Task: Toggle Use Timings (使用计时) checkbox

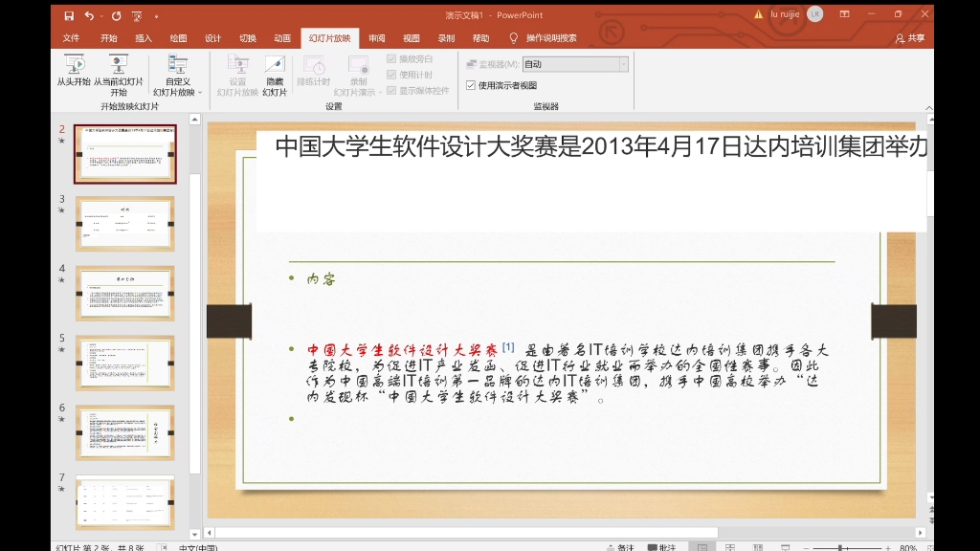Action: 391,75
